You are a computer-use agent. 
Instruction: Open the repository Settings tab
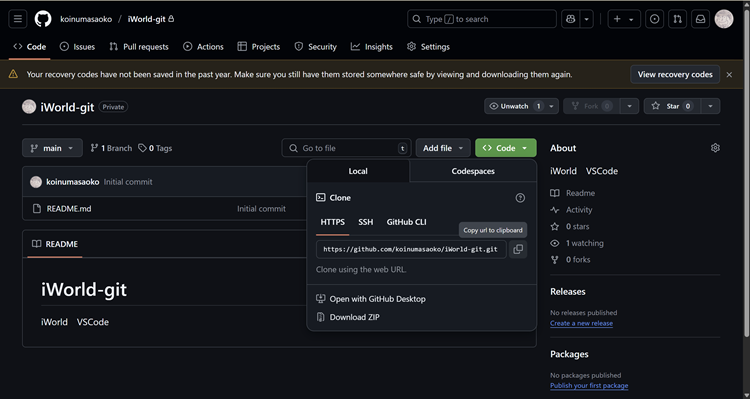coord(428,46)
